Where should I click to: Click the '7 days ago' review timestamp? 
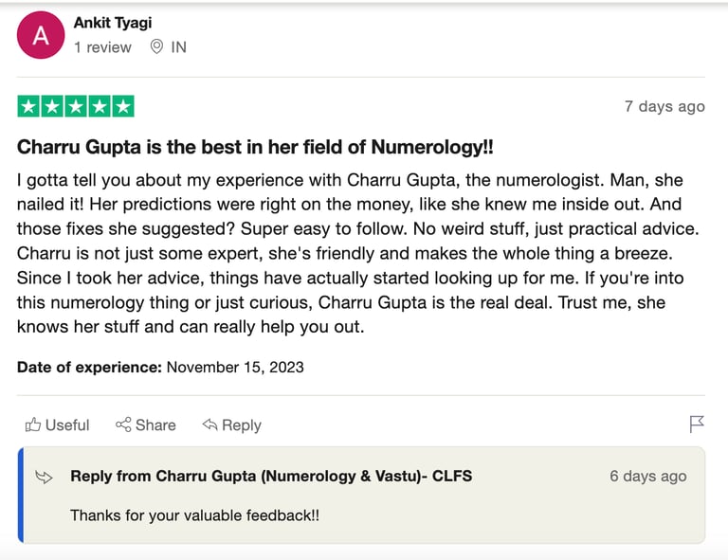click(664, 106)
